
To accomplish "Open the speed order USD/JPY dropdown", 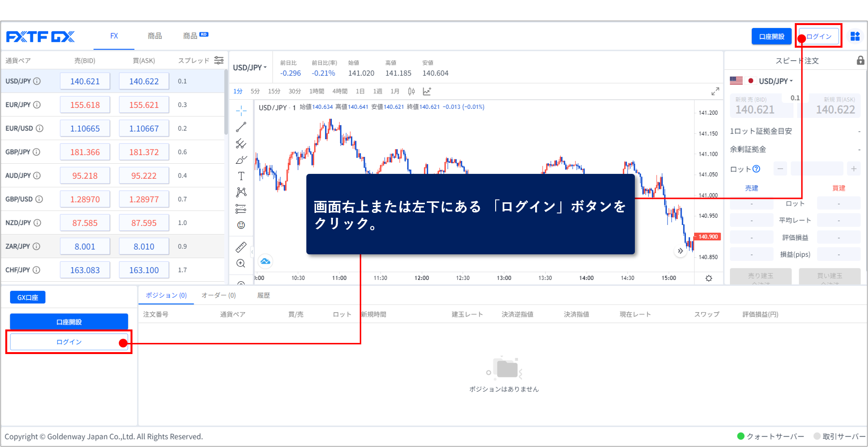I will (x=776, y=81).
